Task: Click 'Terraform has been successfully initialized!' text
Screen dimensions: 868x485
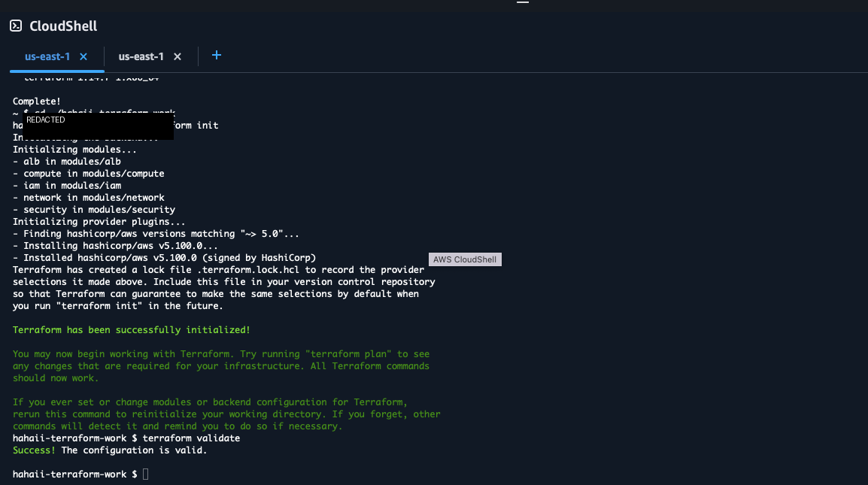Action: (131, 330)
